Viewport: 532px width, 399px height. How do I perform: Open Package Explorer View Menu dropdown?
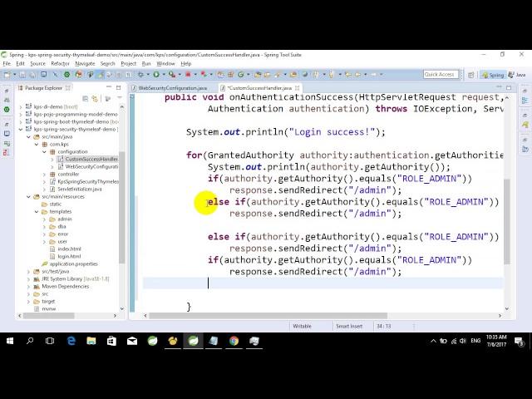(x=120, y=98)
